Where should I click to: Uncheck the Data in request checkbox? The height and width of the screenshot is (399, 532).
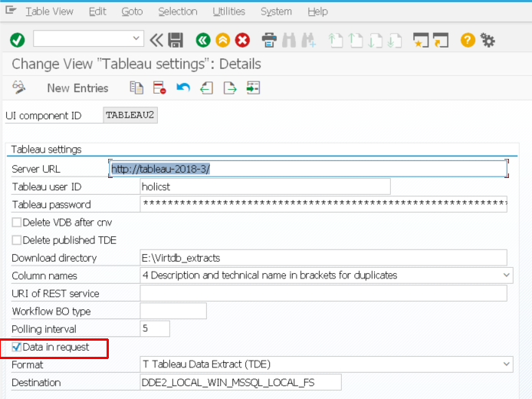click(17, 347)
